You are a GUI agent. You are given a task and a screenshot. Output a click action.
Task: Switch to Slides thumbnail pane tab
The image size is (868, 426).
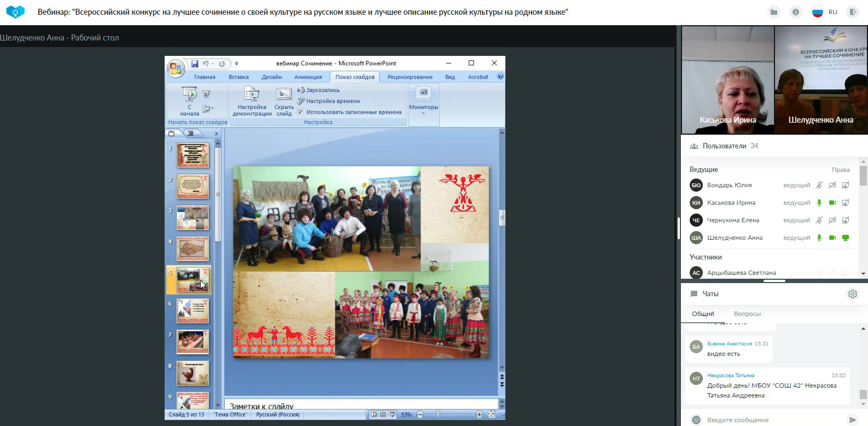172,133
